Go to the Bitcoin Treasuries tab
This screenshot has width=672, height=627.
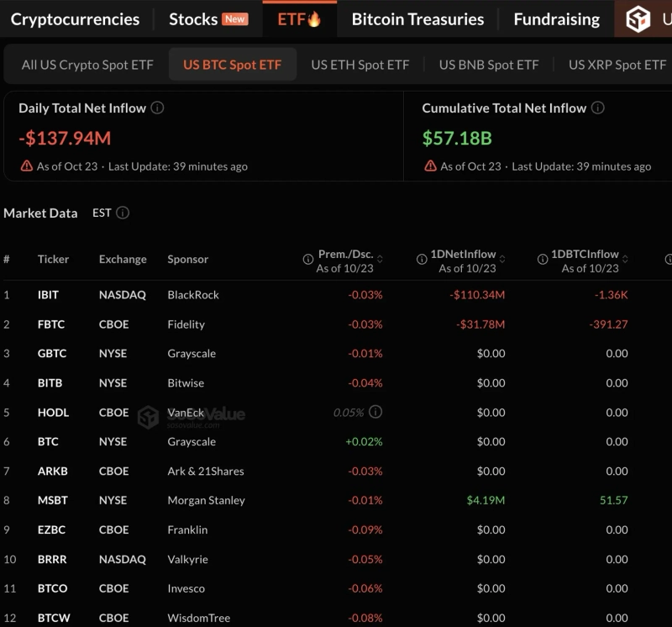[x=417, y=19]
